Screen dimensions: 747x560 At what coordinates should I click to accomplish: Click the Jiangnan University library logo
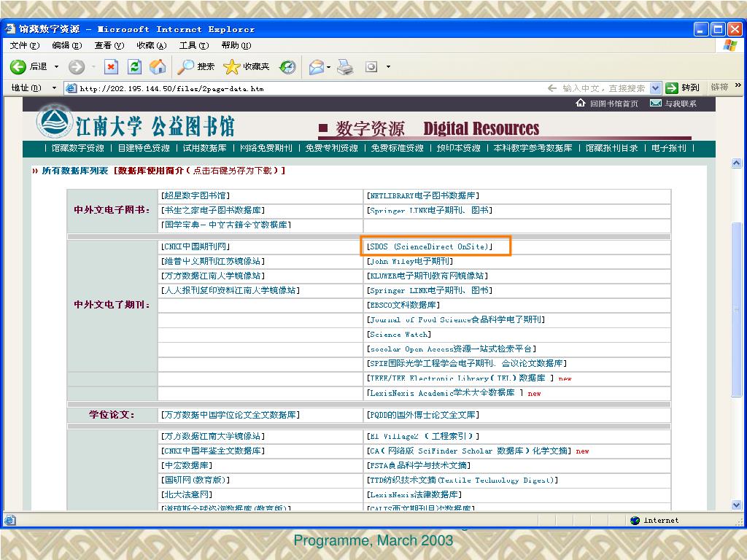(x=55, y=123)
